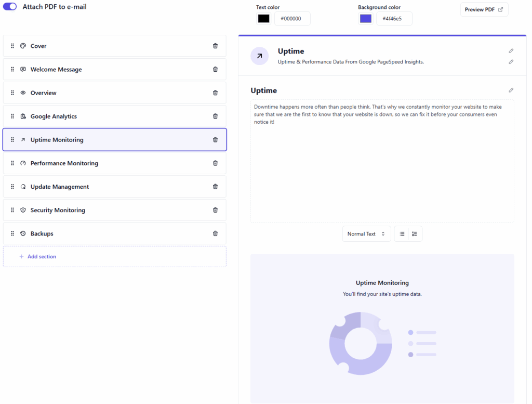
Task: Click the Preview PDF button
Action: point(484,9)
